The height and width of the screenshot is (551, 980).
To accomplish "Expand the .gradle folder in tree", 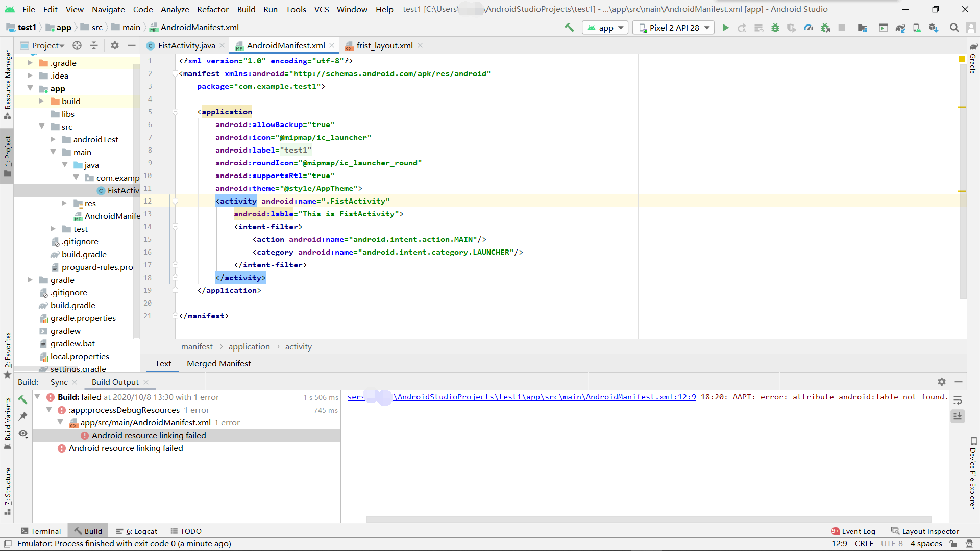I will click(30, 63).
